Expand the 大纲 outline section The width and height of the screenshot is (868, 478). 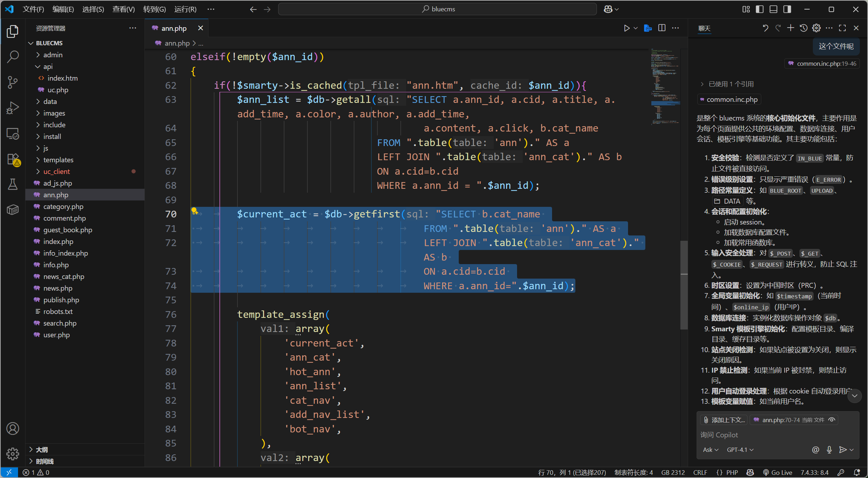(x=42, y=449)
